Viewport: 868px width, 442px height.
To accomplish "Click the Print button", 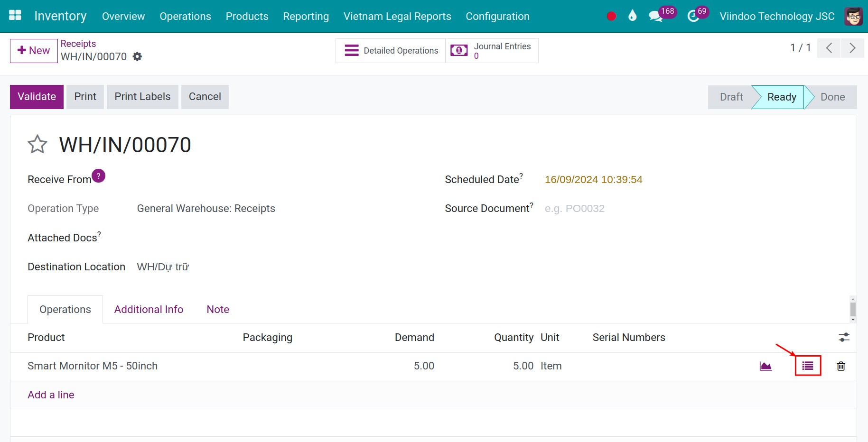I will 85,97.
